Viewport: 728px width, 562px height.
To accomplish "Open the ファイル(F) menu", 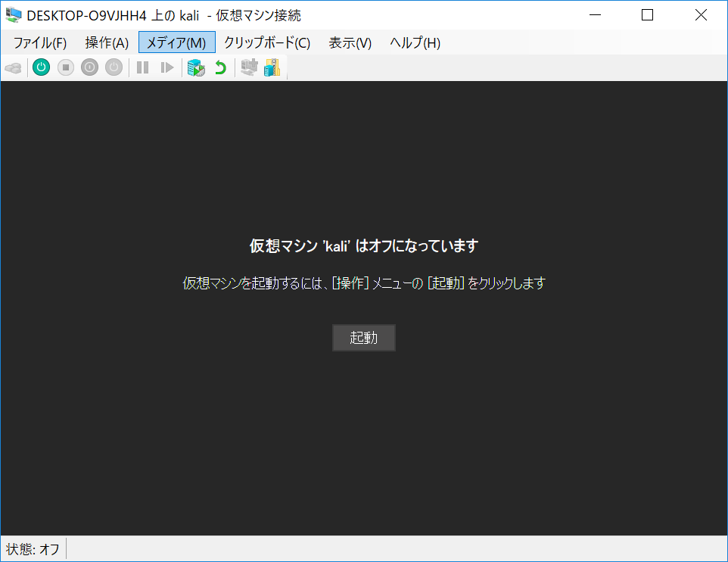I will 40,42.
